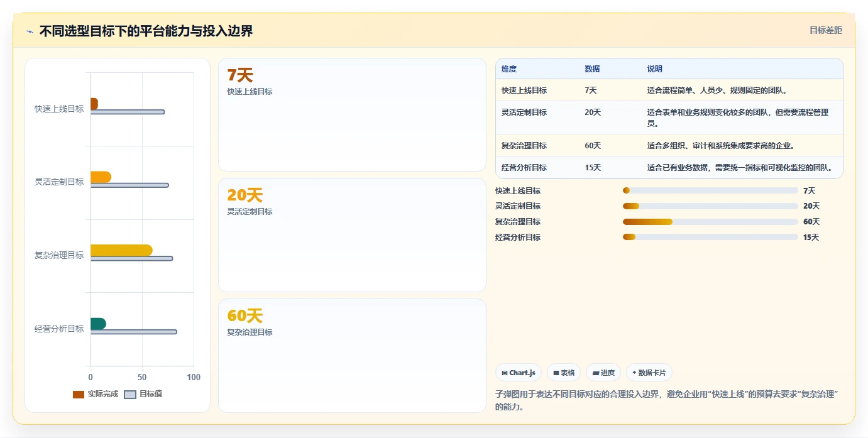Click the 快速上线目标 label in the progress list

coord(518,190)
